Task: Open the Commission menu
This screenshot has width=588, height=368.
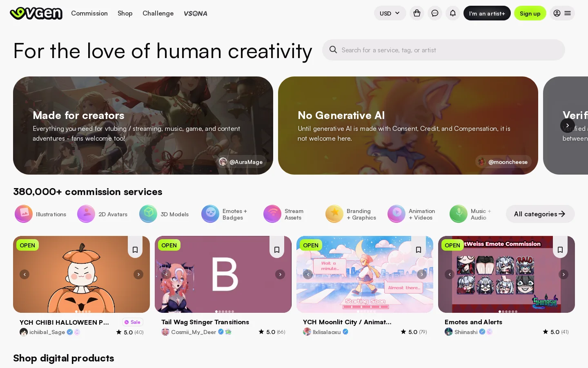Action: [89, 13]
